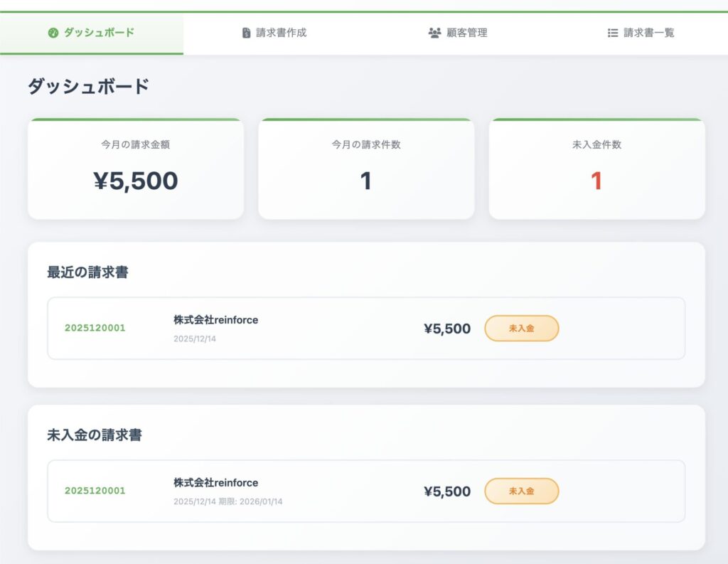Click the 今月の請求金額 summary card

[136, 169]
